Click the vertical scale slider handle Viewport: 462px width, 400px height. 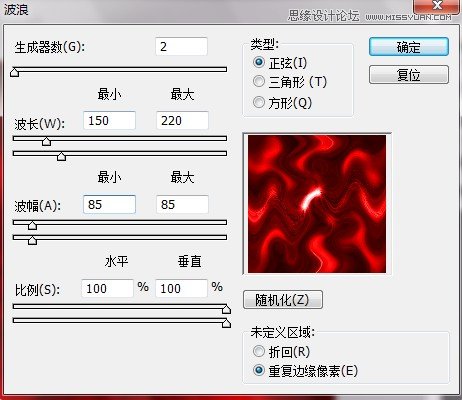tap(226, 323)
